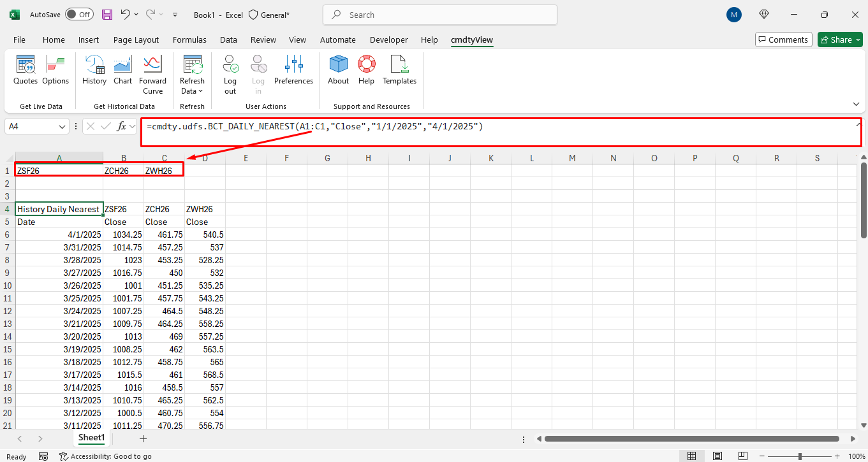Click the zoom slider handle
This screenshot has width=868, height=462.
click(800, 456)
